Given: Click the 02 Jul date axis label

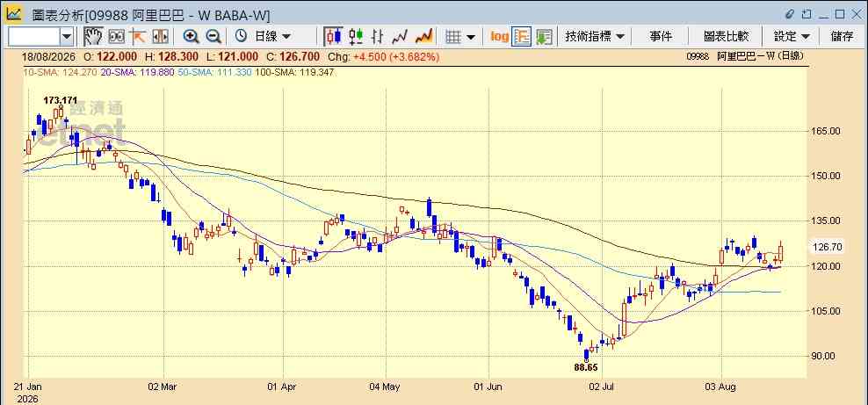Looking at the screenshot, I should tap(604, 387).
